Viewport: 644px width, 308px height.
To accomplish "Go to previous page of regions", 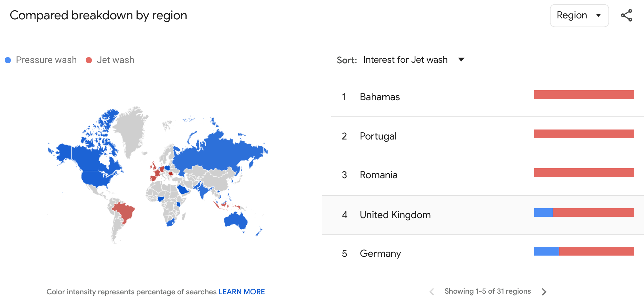I will pos(432,291).
